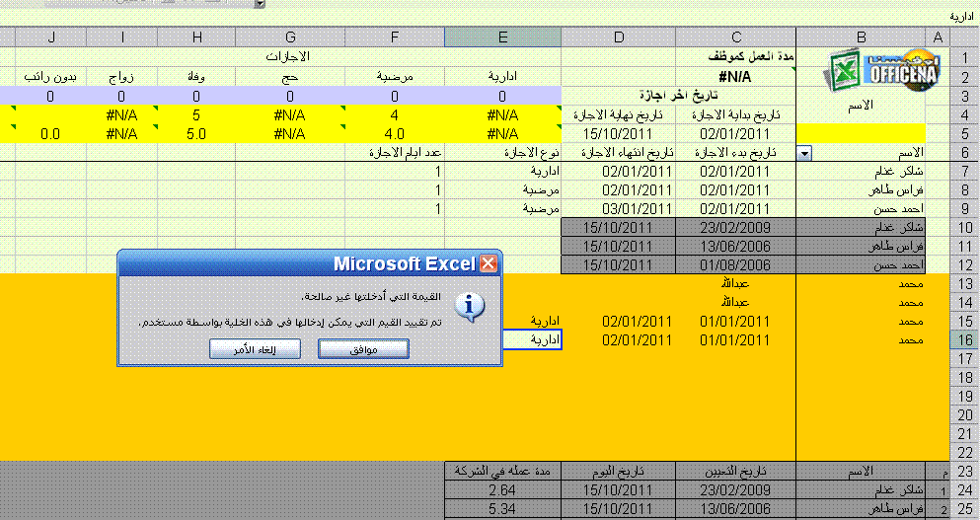The width and height of the screenshot is (980, 520).
Task: Click the yellow name input cell B5
Action: [x=861, y=134]
